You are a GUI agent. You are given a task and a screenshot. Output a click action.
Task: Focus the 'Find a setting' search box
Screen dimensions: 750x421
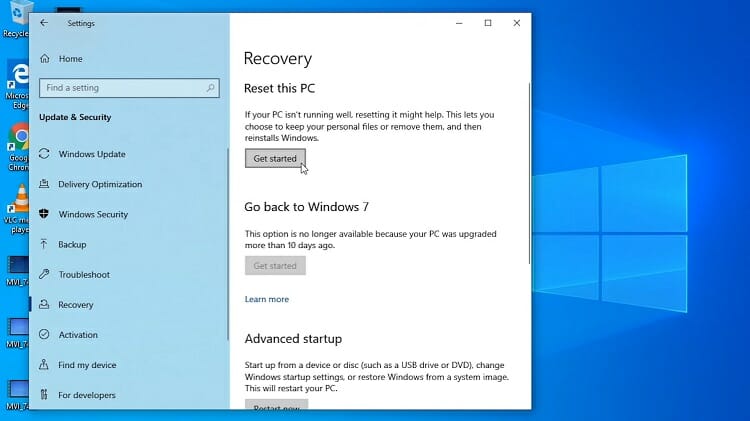point(129,88)
